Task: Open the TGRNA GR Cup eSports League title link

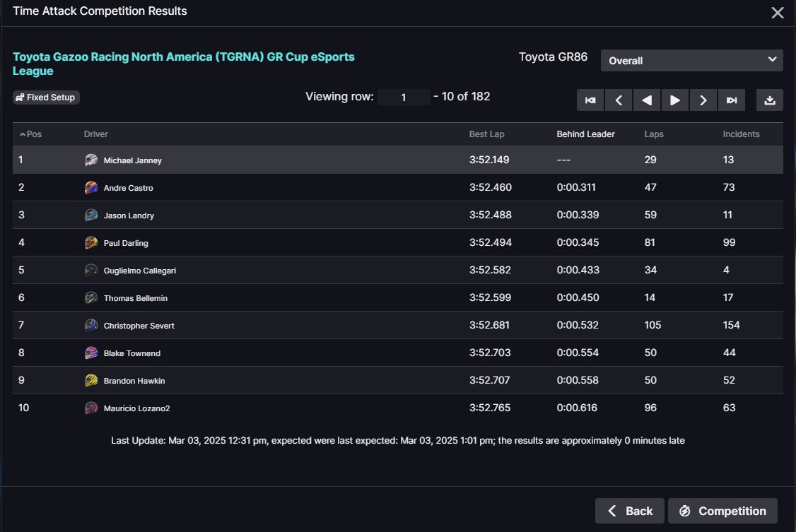Action: tap(183, 64)
